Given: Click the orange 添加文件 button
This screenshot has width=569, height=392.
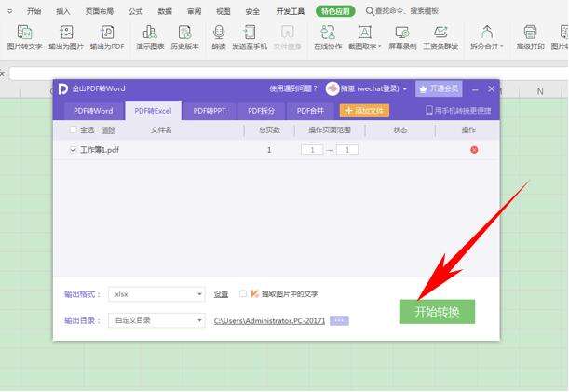Looking at the screenshot, I should coord(364,111).
